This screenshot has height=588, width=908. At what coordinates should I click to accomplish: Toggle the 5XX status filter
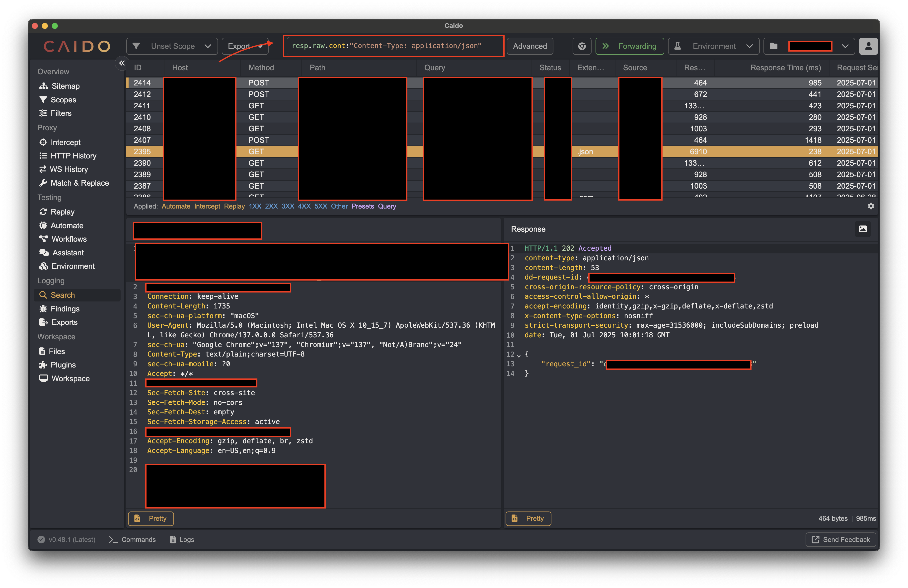coord(320,206)
